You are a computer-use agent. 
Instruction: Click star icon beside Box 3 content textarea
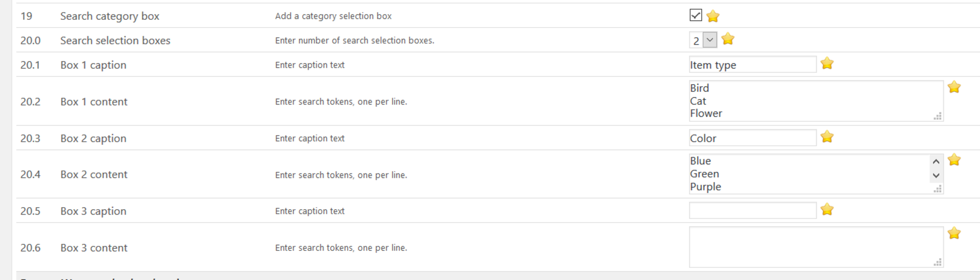(x=954, y=233)
